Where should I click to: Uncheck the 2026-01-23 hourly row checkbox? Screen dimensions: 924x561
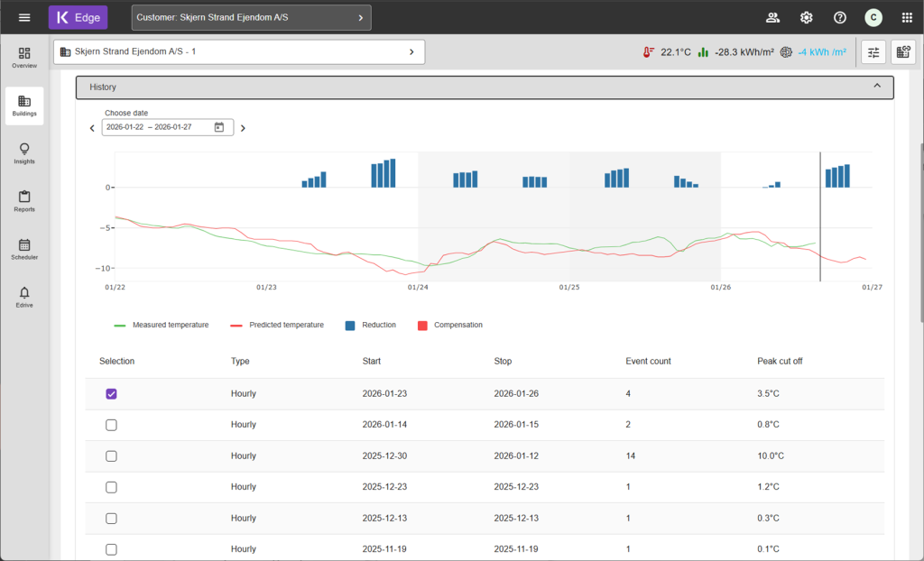coord(111,394)
